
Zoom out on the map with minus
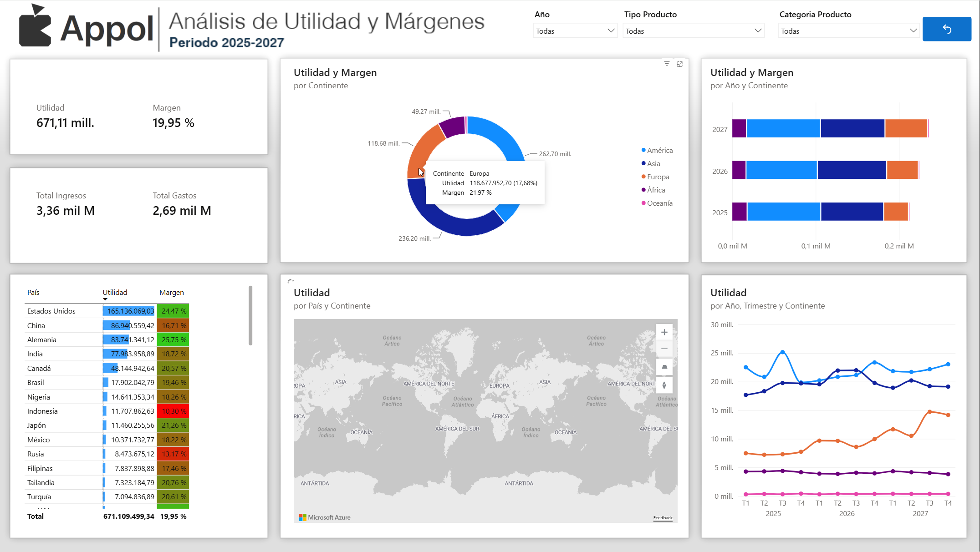pos(664,349)
